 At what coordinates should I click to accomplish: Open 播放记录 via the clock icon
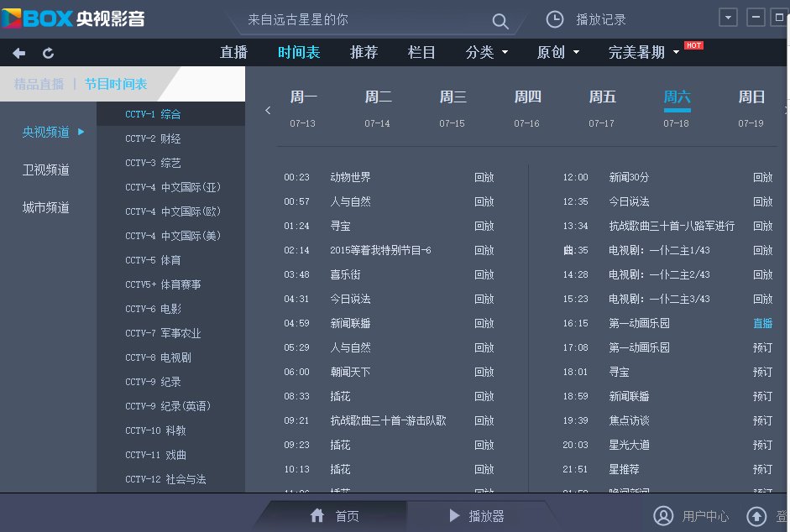554,19
